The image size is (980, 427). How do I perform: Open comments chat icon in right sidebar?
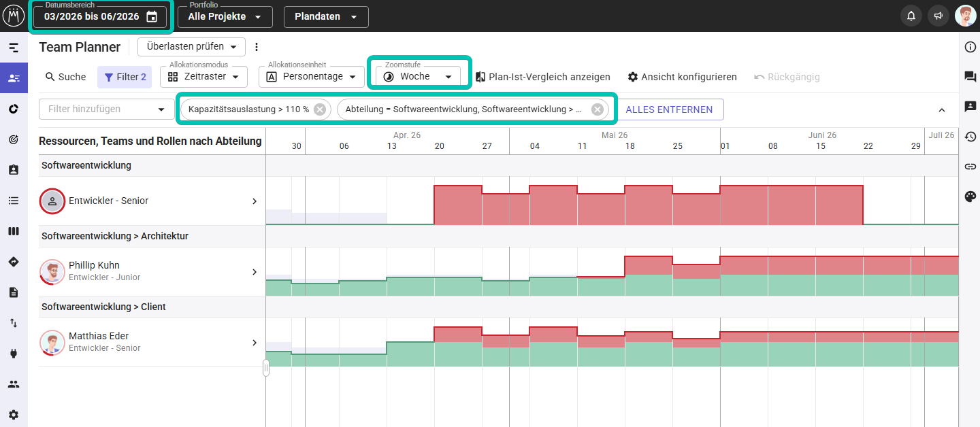pyautogui.click(x=970, y=77)
